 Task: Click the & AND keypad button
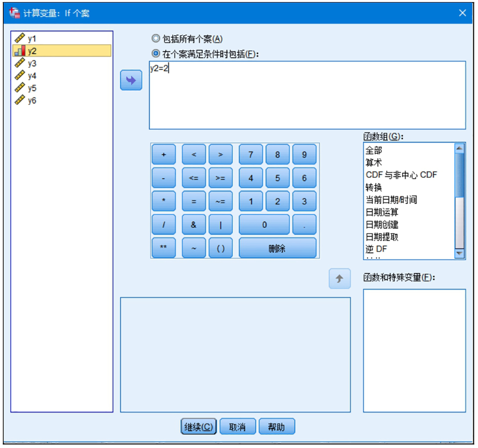[x=194, y=224]
